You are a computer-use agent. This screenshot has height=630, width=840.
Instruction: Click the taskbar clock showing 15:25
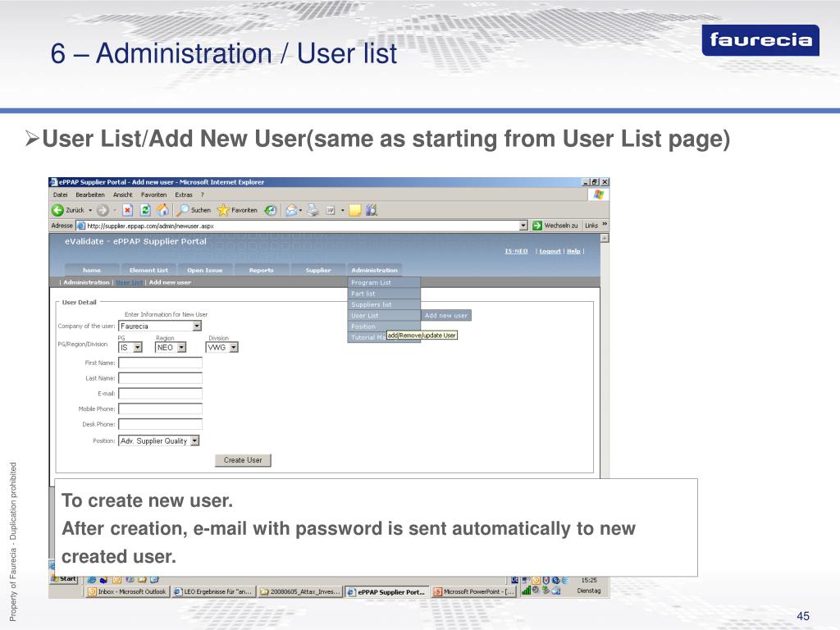point(589,580)
